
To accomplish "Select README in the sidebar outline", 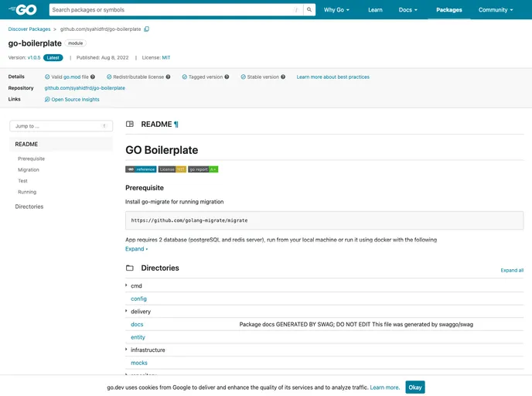I will coord(61,144).
